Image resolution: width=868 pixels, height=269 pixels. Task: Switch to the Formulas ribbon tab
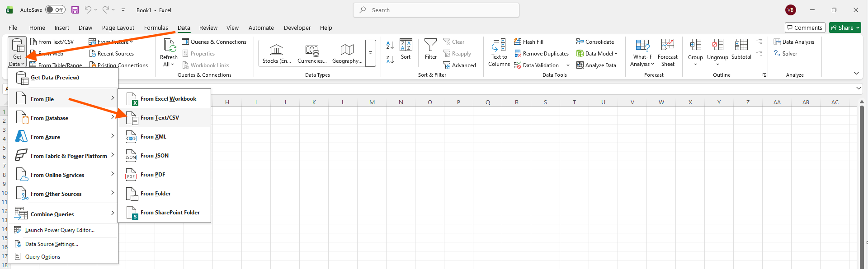156,28
